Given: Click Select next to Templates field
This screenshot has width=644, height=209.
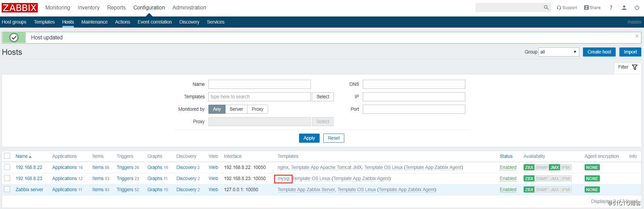Looking at the screenshot, I should tap(323, 97).
